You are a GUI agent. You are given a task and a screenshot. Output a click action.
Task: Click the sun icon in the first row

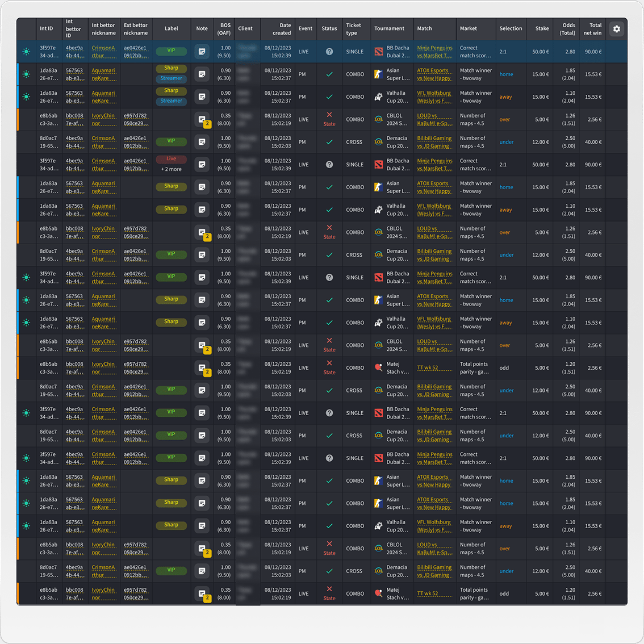26,52
